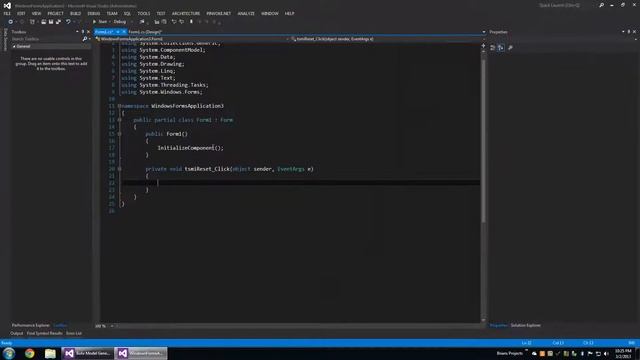Open the Error List tab
The width and height of the screenshot is (640, 360).
pos(74,333)
